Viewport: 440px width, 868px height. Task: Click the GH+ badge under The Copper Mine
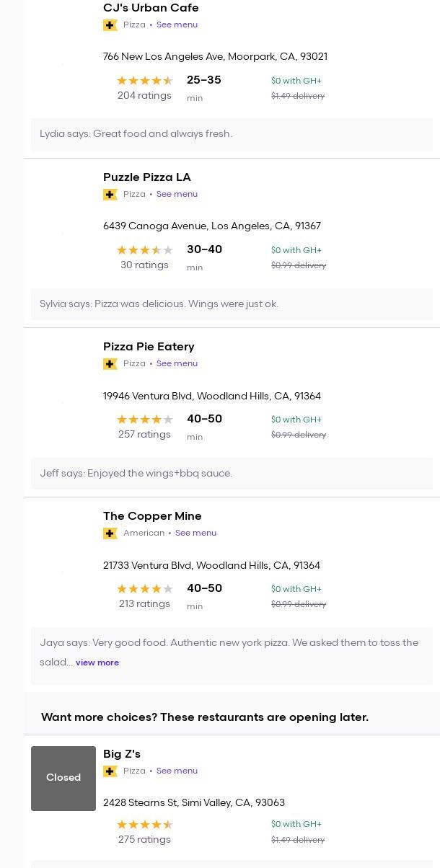(x=110, y=533)
